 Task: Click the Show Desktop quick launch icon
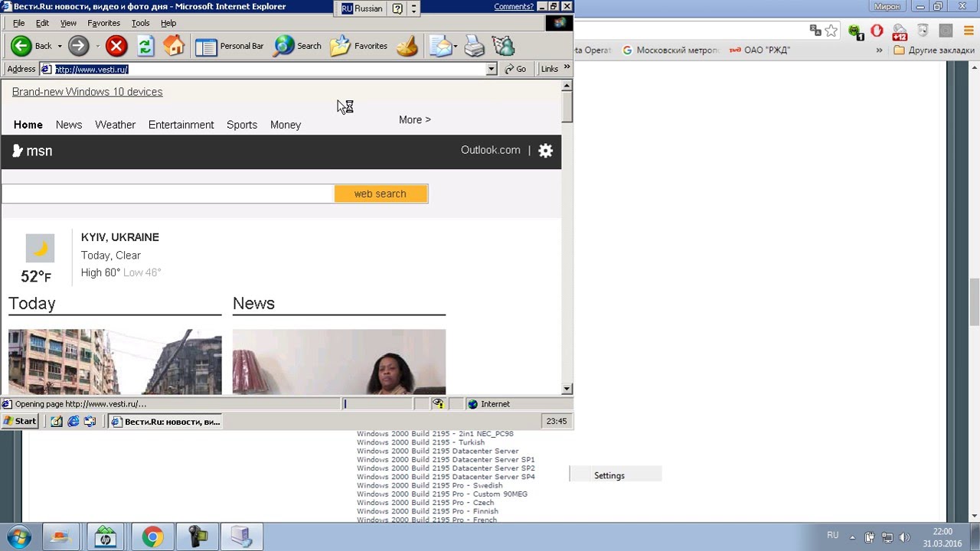[57, 422]
